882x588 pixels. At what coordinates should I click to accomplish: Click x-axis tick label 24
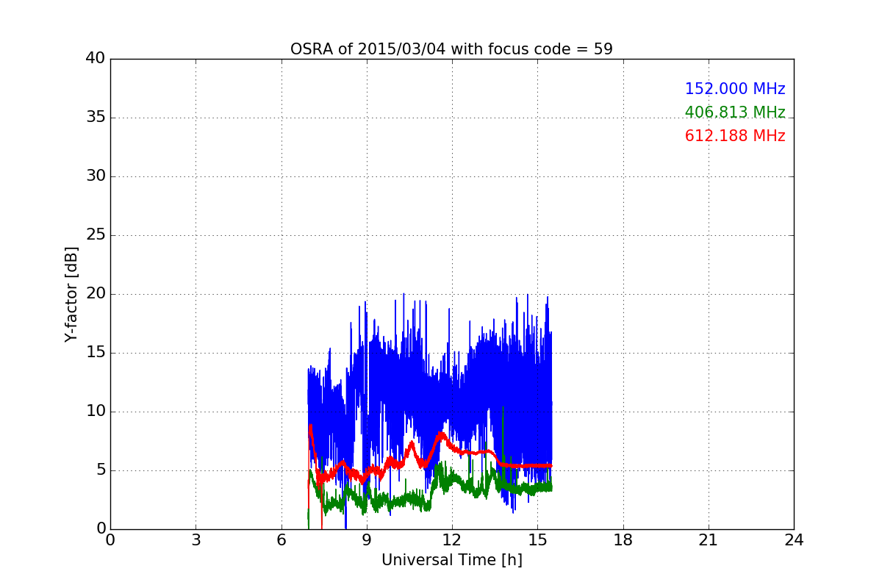[x=794, y=540]
